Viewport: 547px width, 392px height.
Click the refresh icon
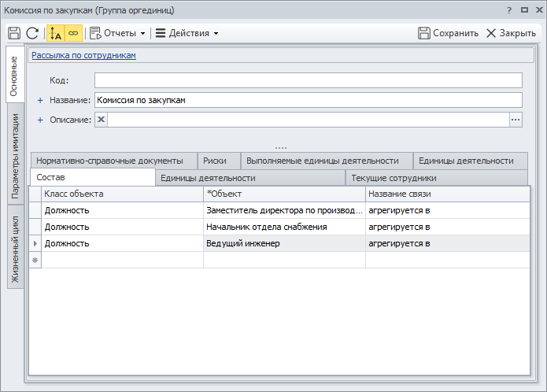click(x=32, y=33)
